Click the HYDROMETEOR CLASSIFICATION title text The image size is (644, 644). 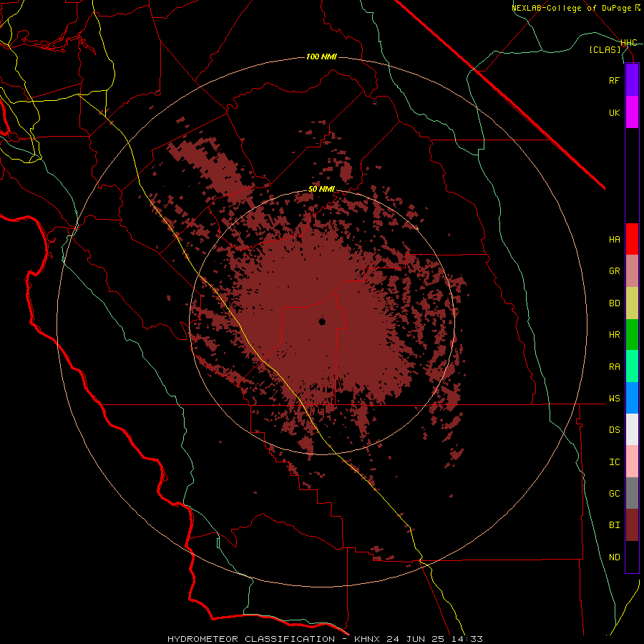(251, 639)
